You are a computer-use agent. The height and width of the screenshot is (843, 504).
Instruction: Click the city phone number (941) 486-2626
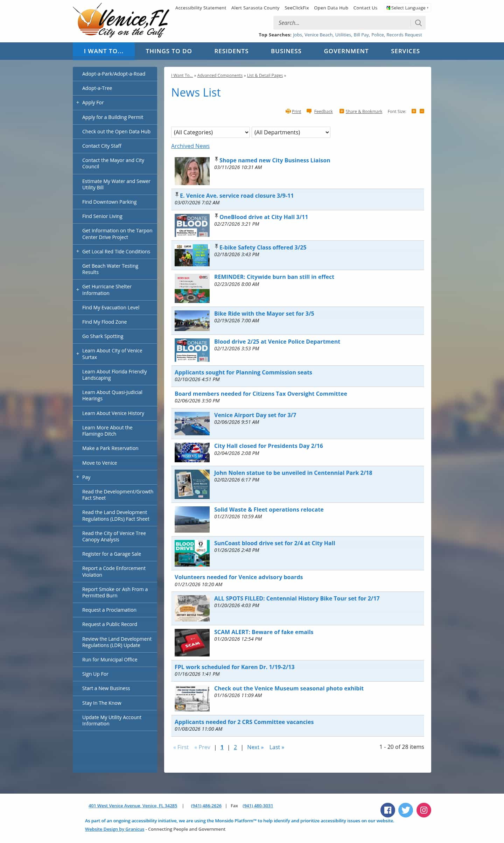[206, 806]
